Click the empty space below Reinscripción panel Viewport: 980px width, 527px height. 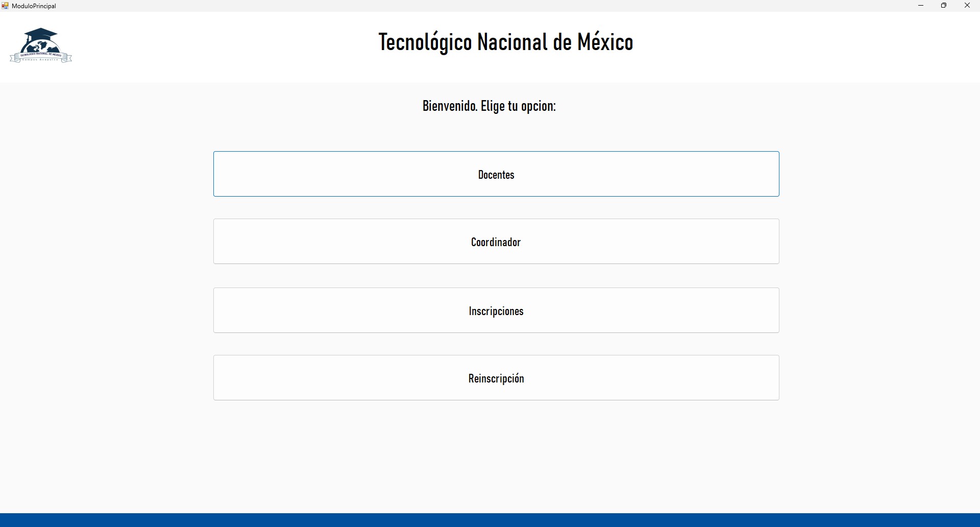(x=490, y=454)
